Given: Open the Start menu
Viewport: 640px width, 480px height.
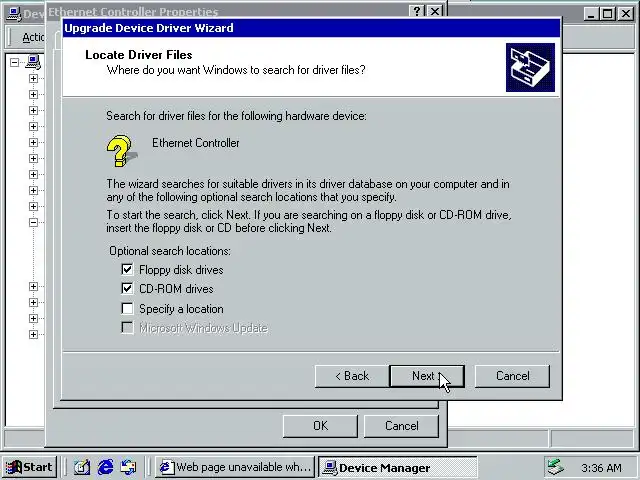Looking at the screenshot, I should [x=29, y=467].
